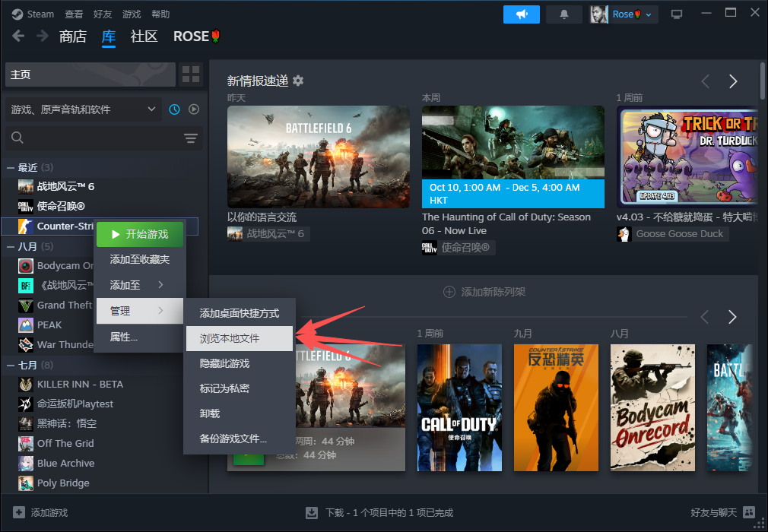Screen dimensions: 768x532
Task: Switch to grid collection view icon
Action: tap(191, 74)
